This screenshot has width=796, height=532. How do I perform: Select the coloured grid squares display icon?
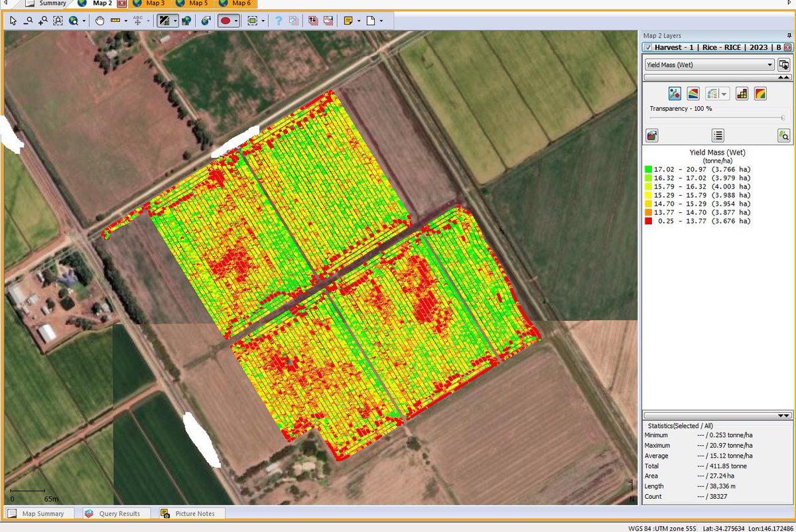(742, 94)
